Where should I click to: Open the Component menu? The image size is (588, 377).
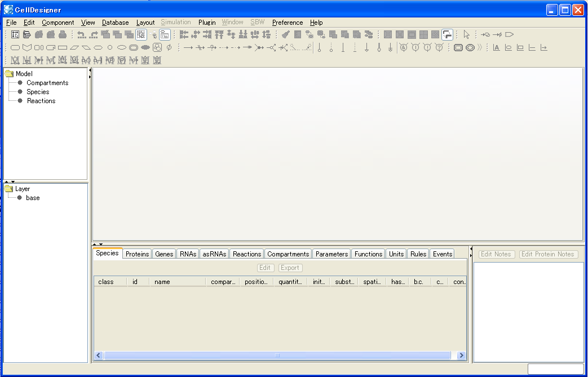58,23
